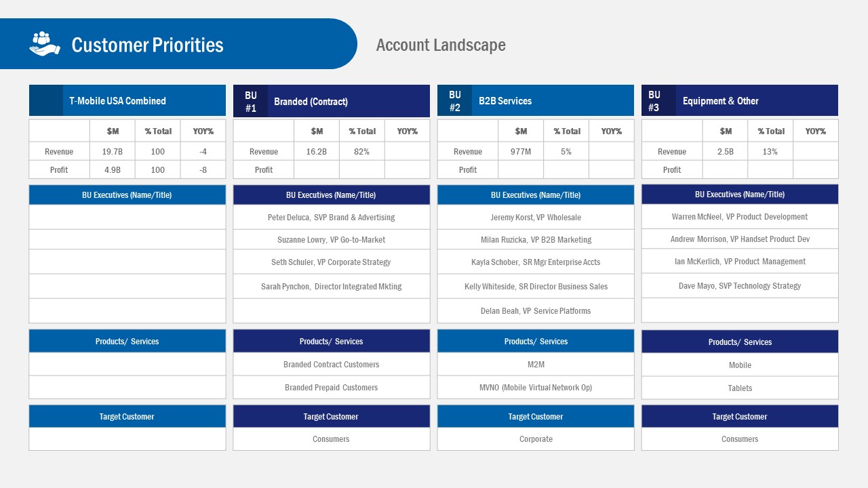This screenshot has height=488, width=868.
Task: Select the M2M product row
Action: 536,365
